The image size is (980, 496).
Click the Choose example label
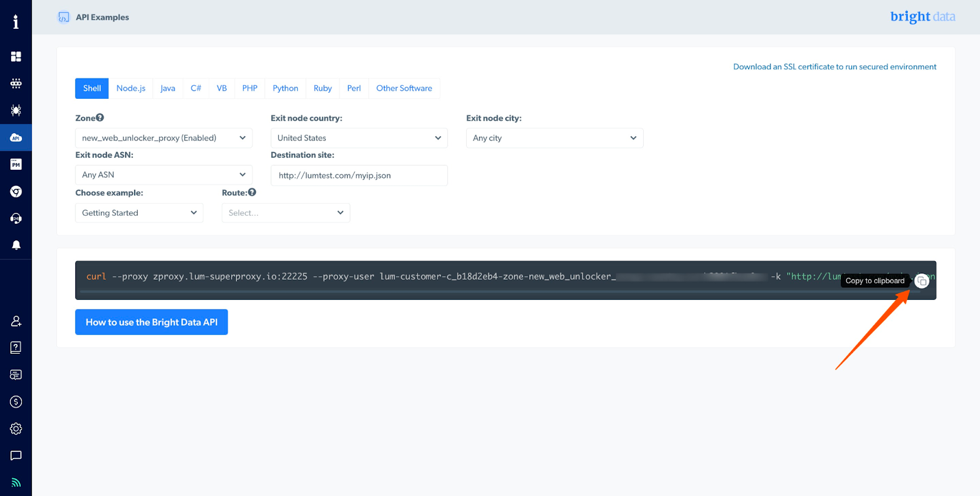point(109,193)
